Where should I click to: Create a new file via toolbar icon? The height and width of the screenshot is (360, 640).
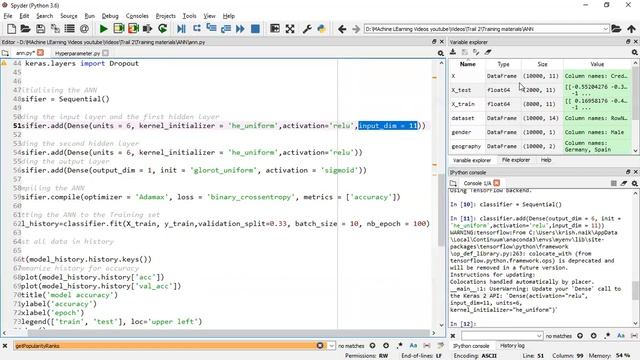point(11,29)
